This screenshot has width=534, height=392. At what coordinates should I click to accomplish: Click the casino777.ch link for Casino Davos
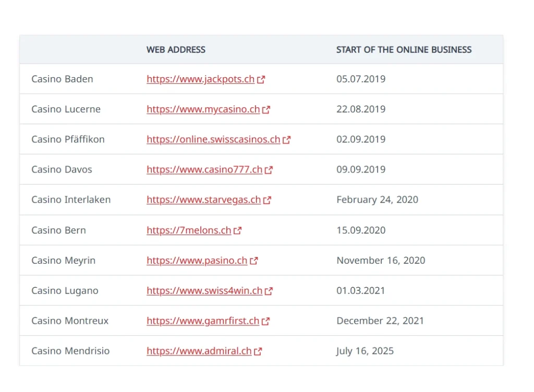203,169
